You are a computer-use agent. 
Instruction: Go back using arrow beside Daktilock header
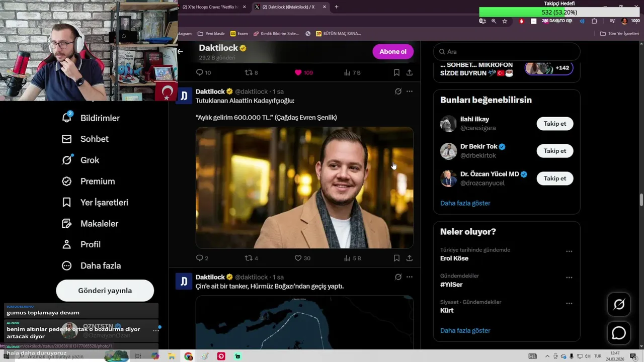point(180,51)
